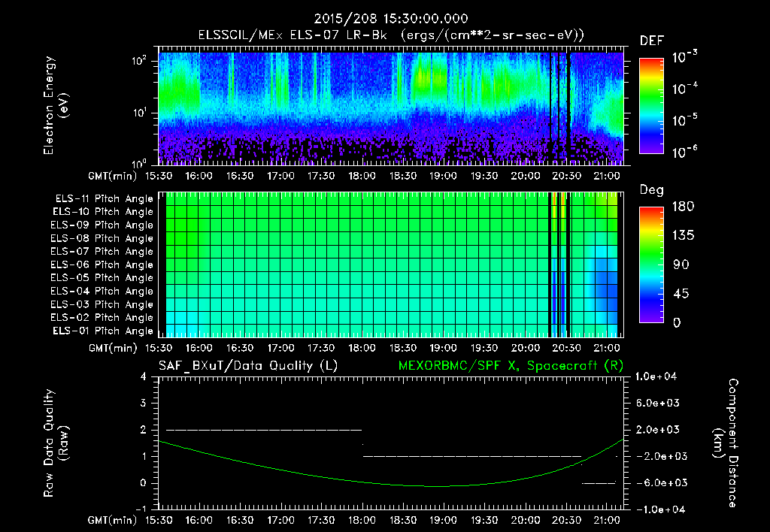Image resolution: width=770 pixels, height=532 pixels.
Task: Click 17:30 tick under the bottom panel
Action: 321,520
